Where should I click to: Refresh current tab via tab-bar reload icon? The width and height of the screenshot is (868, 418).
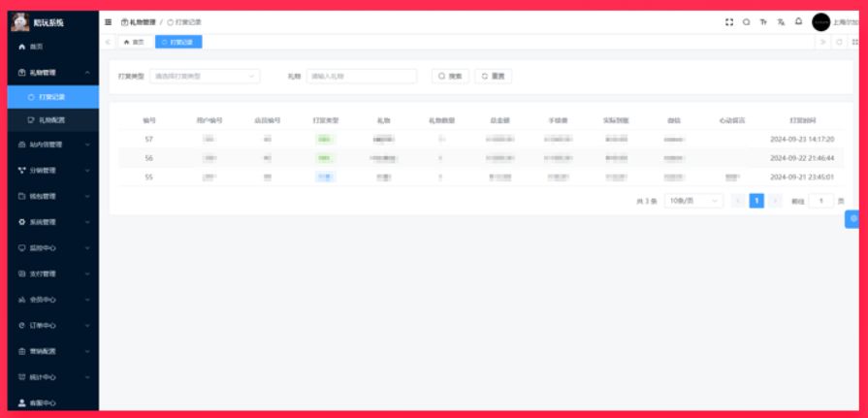(839, 42)
